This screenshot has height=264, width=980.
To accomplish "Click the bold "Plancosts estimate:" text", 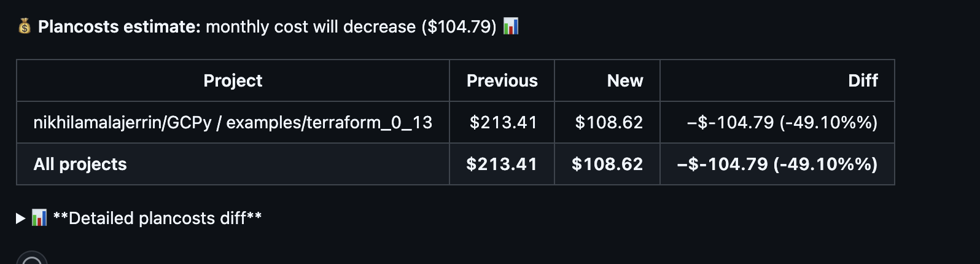I will click(119, 26).
